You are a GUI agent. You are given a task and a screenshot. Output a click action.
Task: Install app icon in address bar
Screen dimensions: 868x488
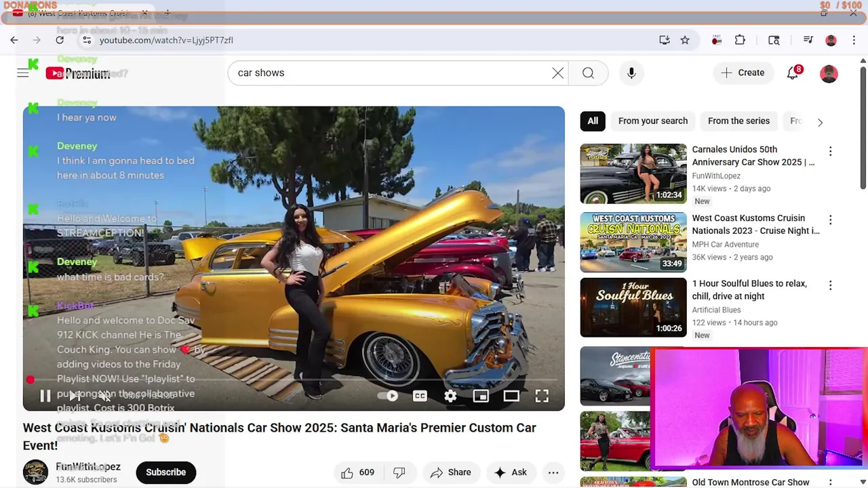tap(665, 40)
